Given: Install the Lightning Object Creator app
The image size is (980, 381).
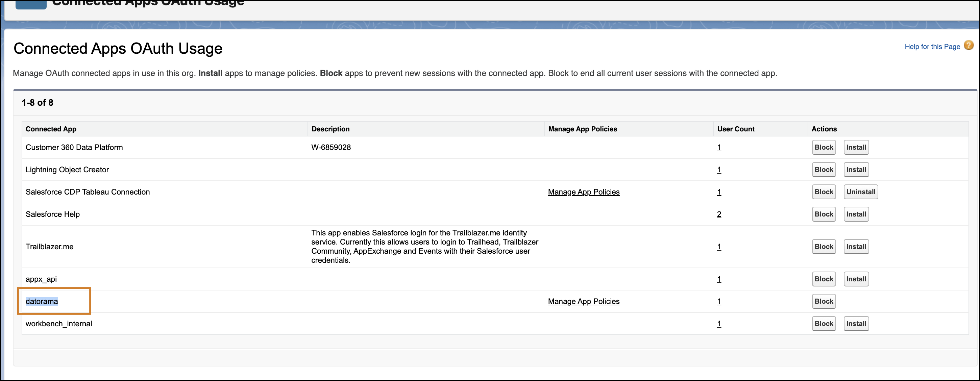Looking at the screenshot, I should coord(856,170).
